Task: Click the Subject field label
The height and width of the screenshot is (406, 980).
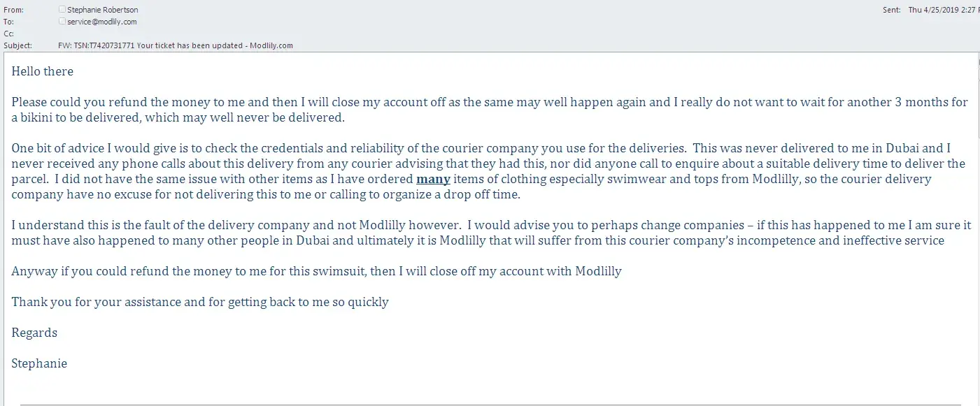Action: 17,45
